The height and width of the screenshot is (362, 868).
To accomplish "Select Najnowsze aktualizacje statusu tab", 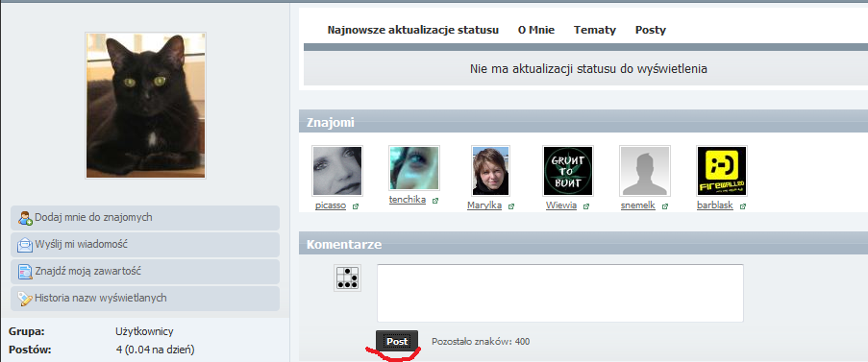I will [x=413, y=30].
